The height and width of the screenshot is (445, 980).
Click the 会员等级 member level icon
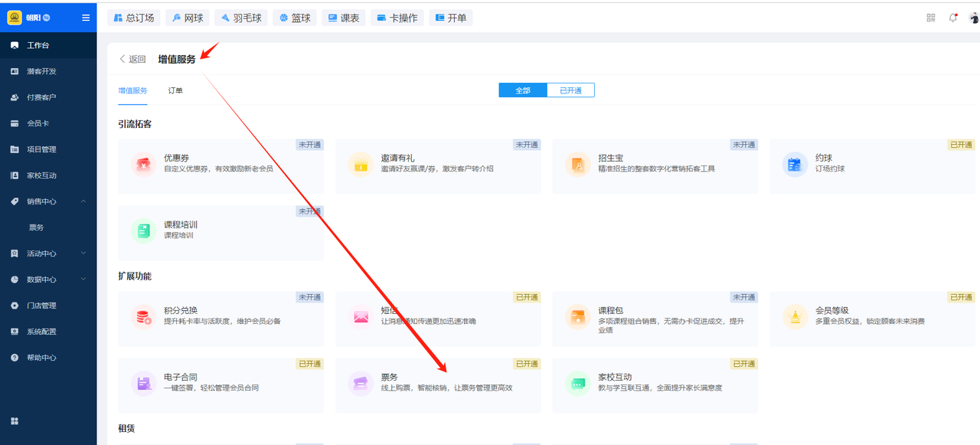click(795, 316)
